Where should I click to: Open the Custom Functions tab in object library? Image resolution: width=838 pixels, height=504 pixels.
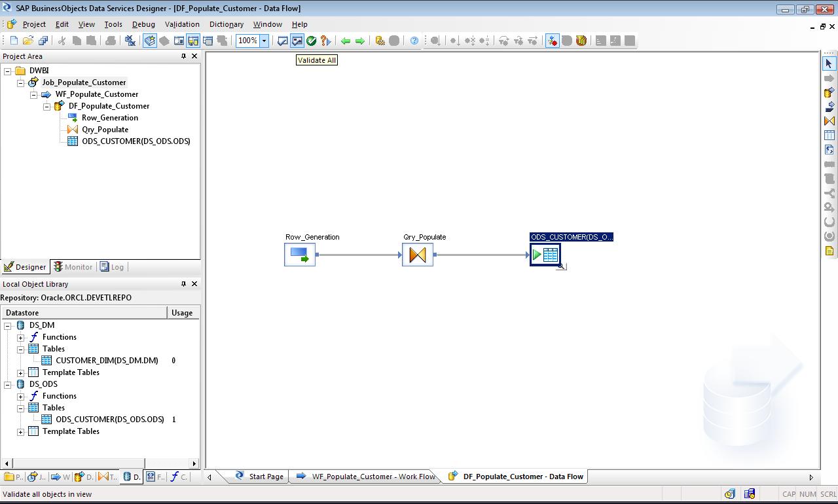tap(179, 477)
